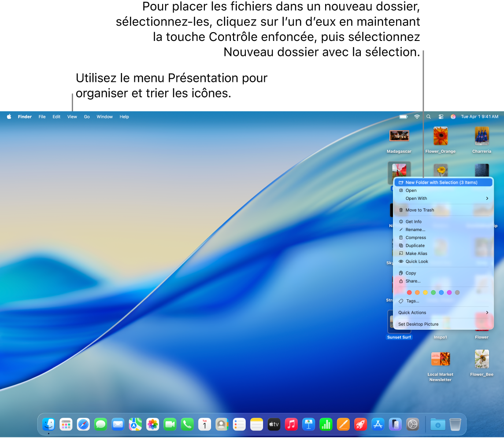The height and width of the screenshot is (438, 504).
Task: Apply the red tag color
Action: pyautogui.click(x=409, y=292)
